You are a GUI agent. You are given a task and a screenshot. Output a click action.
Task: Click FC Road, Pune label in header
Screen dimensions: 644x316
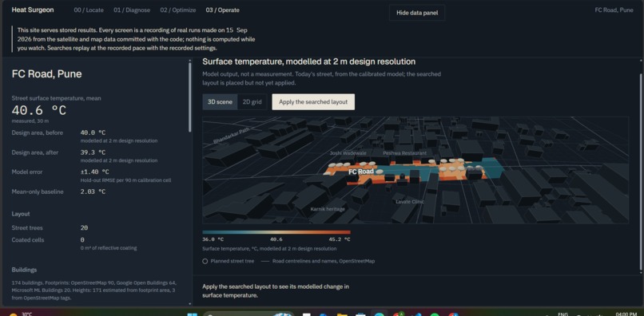[x=614, y=10]
